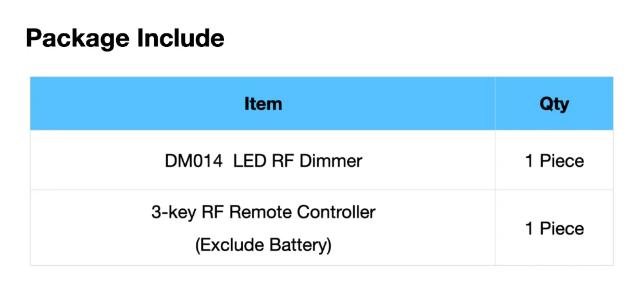Viewport: 644px width, 293px height.
Task: Click "1 Piece" quantity in the DM014 dimmer row
Action: point(554,161)
